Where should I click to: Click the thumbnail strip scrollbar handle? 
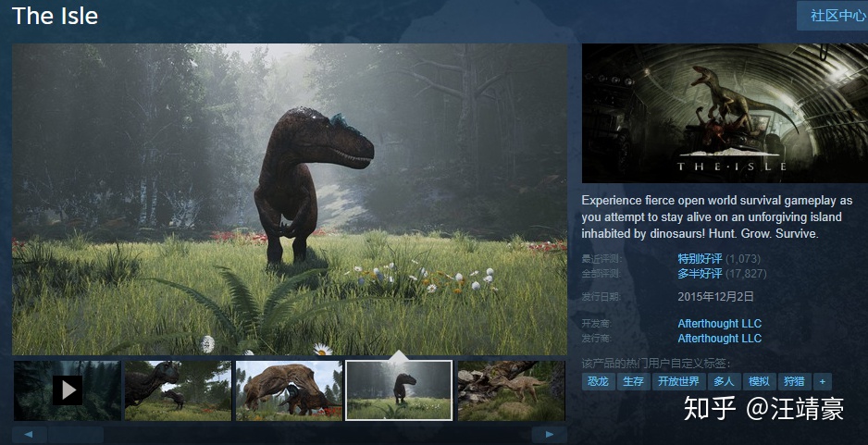click(x=75, y=435)
